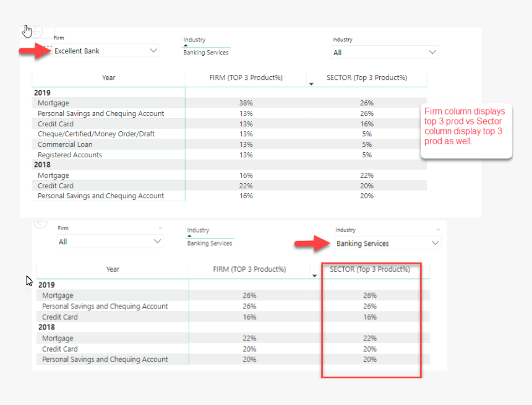The height and width of the screenshot is (405, 532).
Task: Select 2018 year group in upper table
Action: click(x=42, y=165)
